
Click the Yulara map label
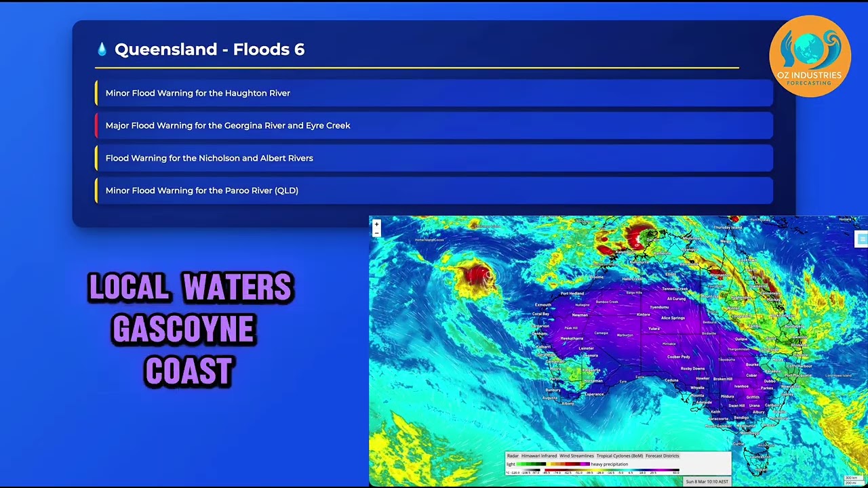(654, 329)
